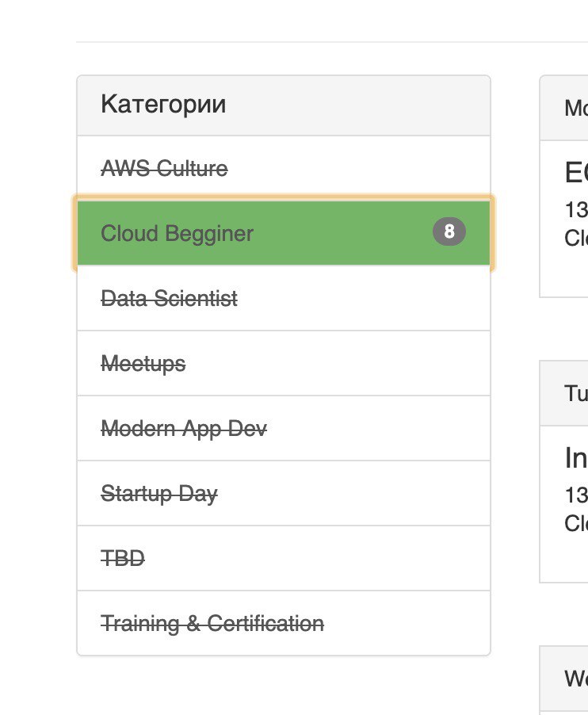Select the TBD category

click(x=284, y=558)
